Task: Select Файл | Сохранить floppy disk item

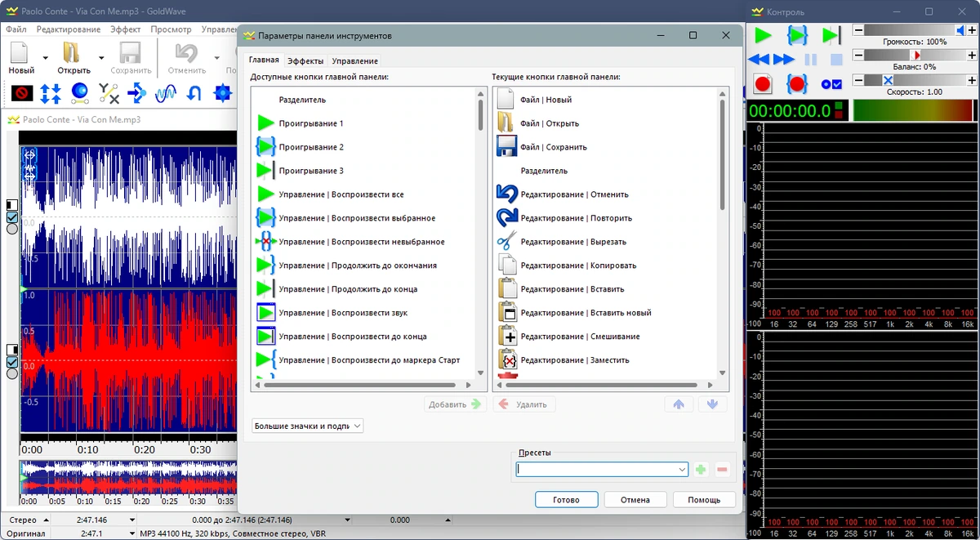Action: 541,147
